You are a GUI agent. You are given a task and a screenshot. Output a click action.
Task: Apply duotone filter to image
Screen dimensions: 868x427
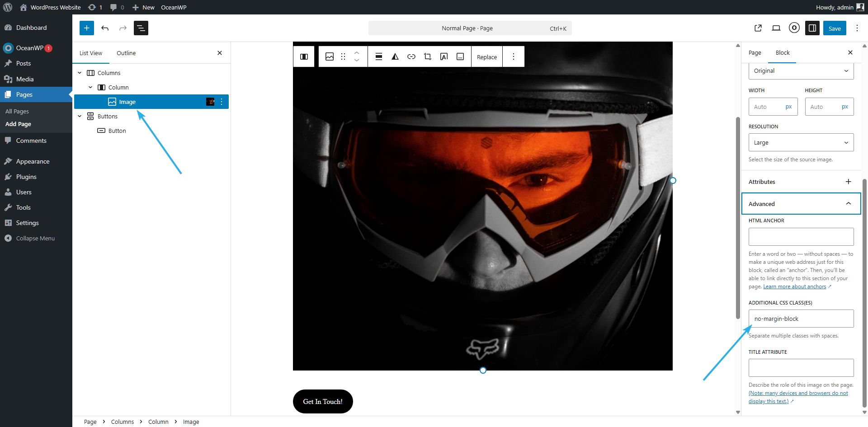(x=395, y=56)
